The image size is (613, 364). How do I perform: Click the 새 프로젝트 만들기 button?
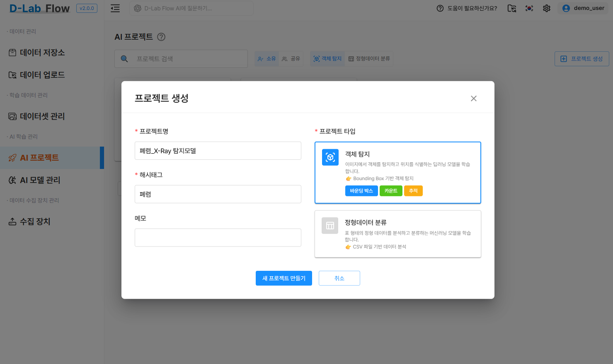pos(284,278)
